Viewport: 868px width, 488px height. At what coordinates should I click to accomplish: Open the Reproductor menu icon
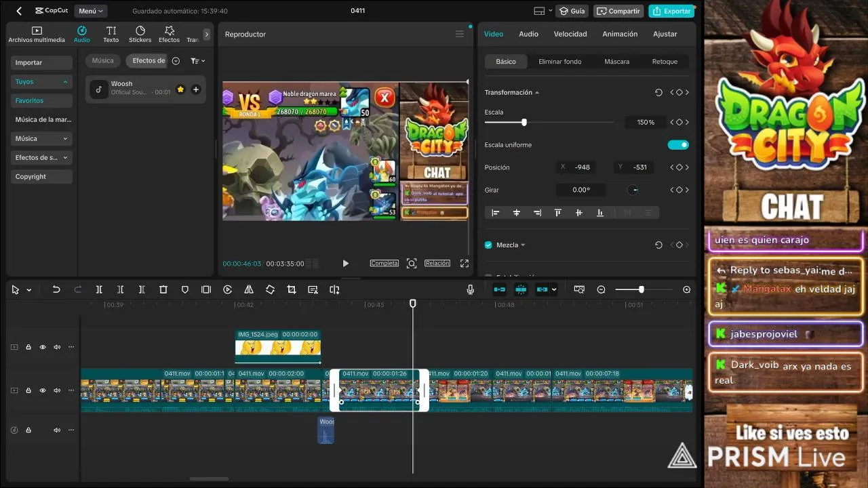(x=460, y=34)
